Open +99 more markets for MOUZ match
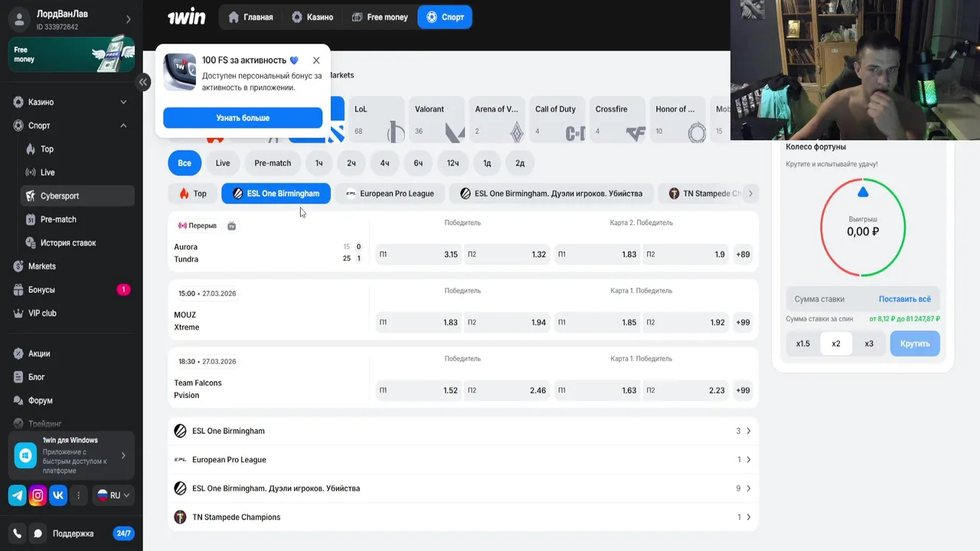The image size is (980, 551). (743, 322)
